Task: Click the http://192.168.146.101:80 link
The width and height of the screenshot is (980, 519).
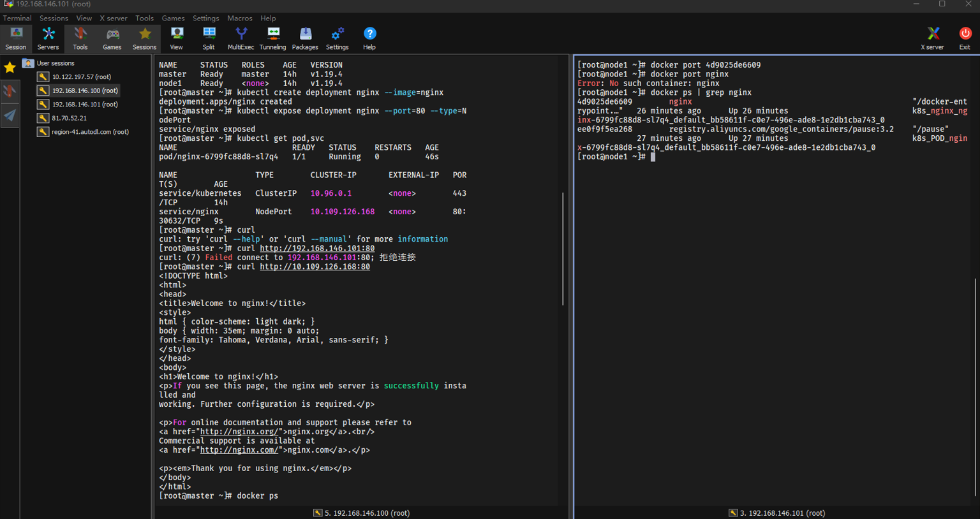Action: (x=317, y=248)
